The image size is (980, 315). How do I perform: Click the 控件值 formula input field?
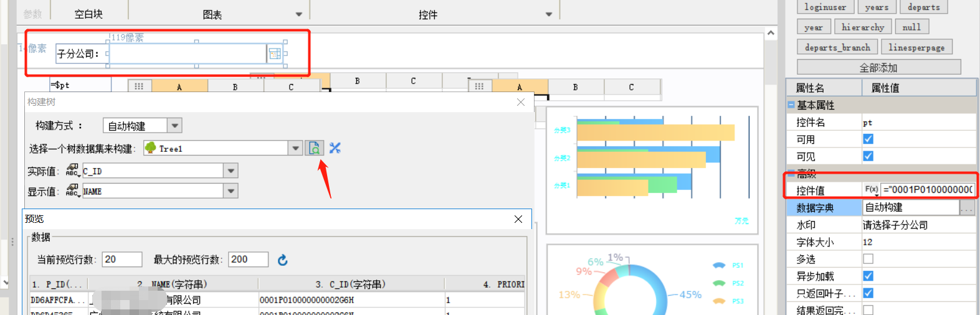click(x=928, y=189)
